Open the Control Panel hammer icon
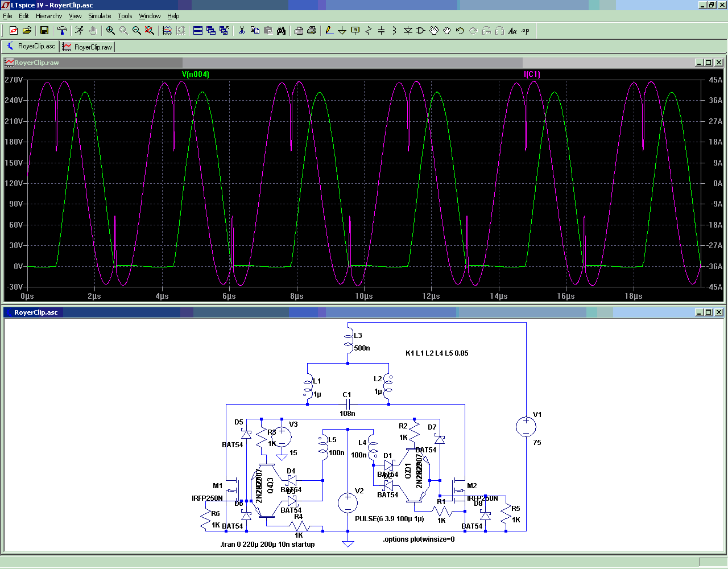 pyautogui.click(x=62, y=31)
